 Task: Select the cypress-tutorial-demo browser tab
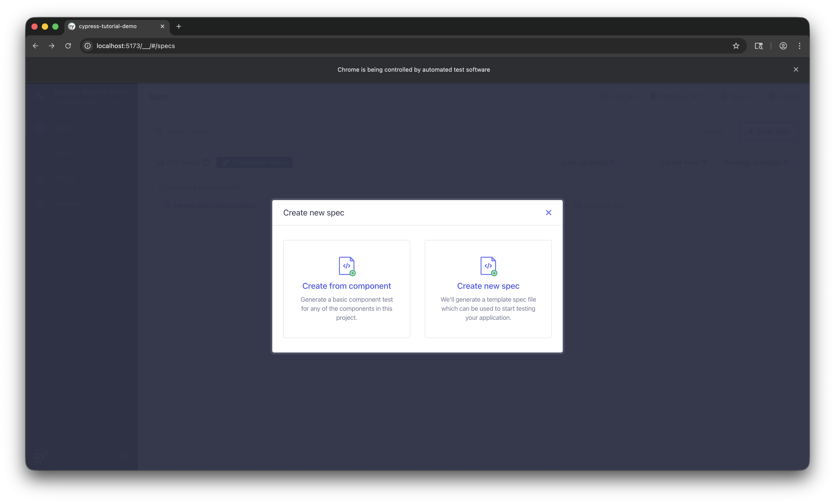click(x=117, y=26)
